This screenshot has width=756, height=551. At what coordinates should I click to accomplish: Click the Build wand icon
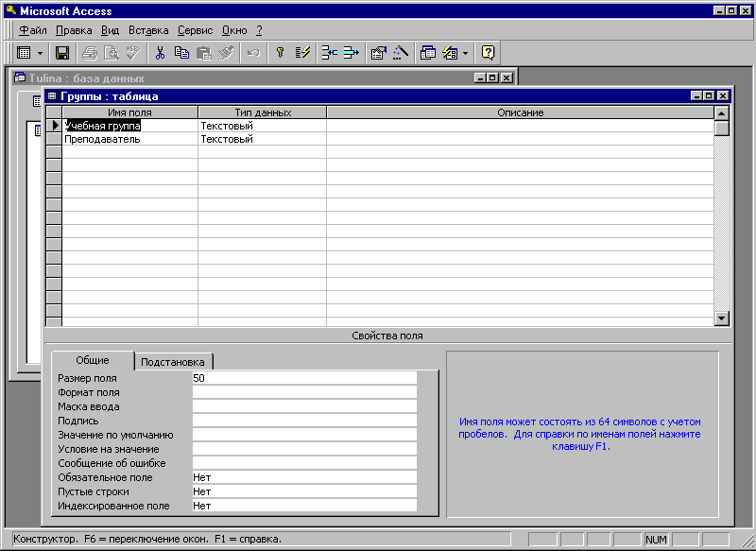tap(401, 53)
